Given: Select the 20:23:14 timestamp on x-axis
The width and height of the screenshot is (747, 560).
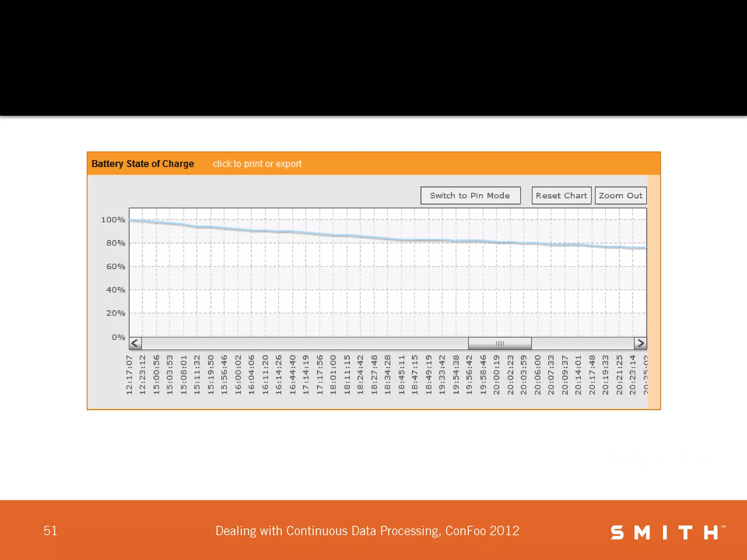Looking at the screenshot, I should pos(632,375).
